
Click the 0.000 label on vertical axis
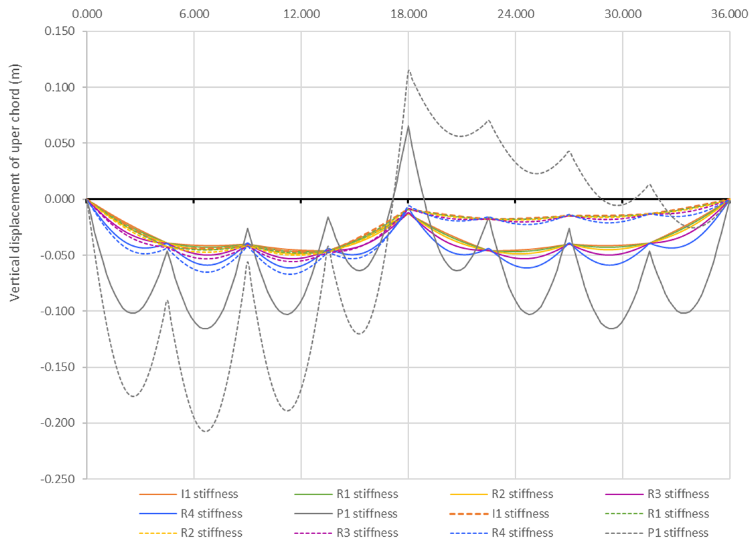click(60, 199)
